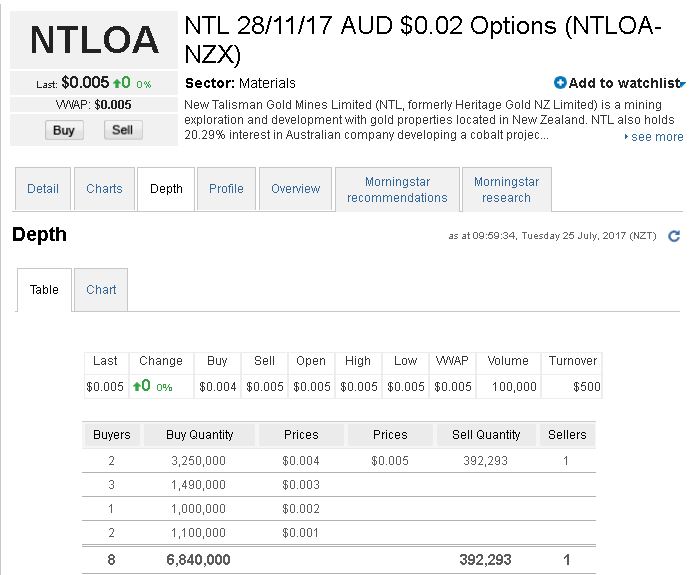Switch to the Chart sub-tab

[x=101, y=290]
